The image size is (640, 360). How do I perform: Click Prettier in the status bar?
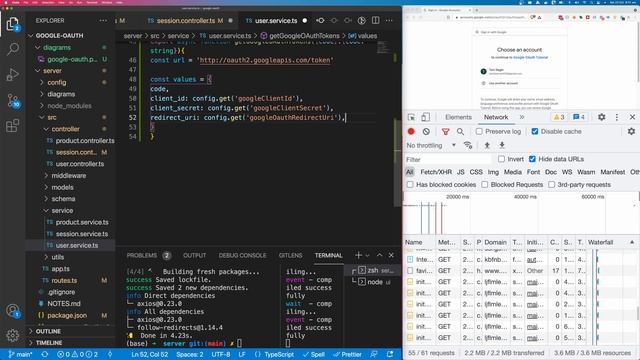click(348, 354)
